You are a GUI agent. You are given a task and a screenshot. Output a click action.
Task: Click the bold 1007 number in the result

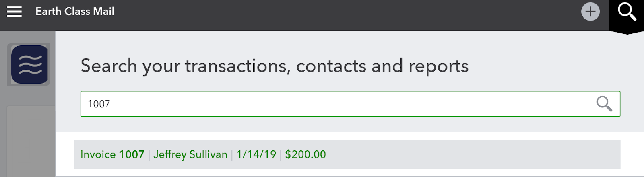(132, 154)
